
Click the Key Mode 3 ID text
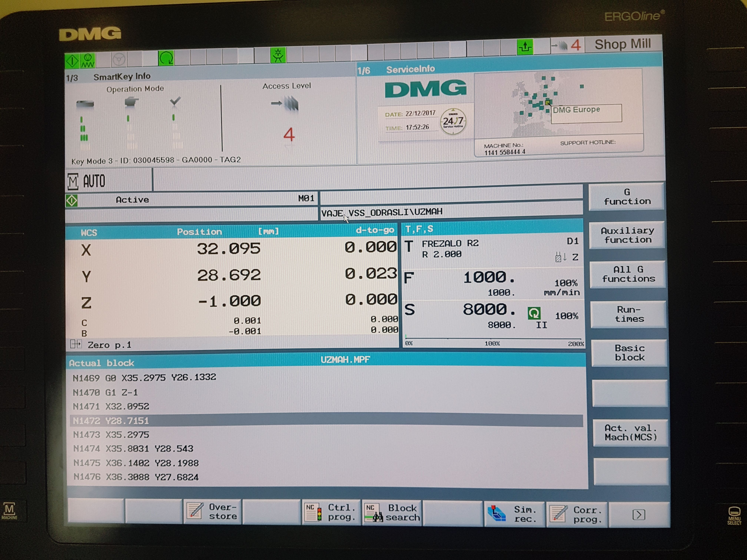[x=156, y=160]
